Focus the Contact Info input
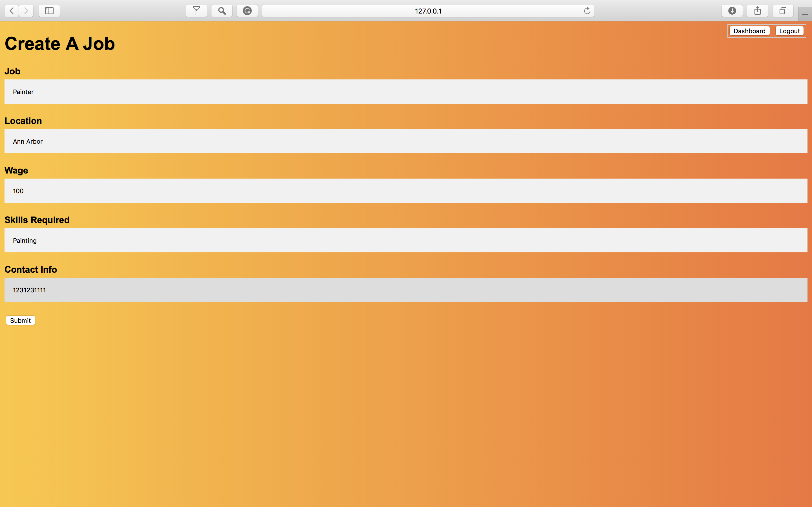The height and width of the screenshot is (507, 812). 406,290
